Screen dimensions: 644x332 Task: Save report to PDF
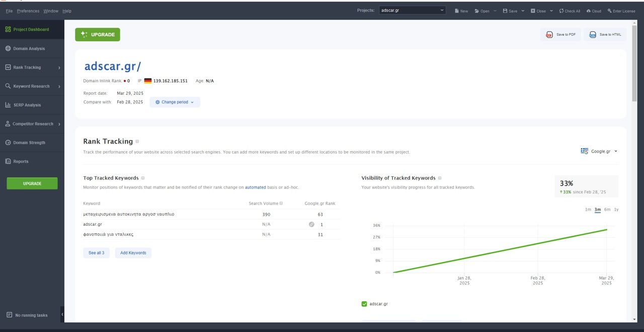(x=561, y=35)
